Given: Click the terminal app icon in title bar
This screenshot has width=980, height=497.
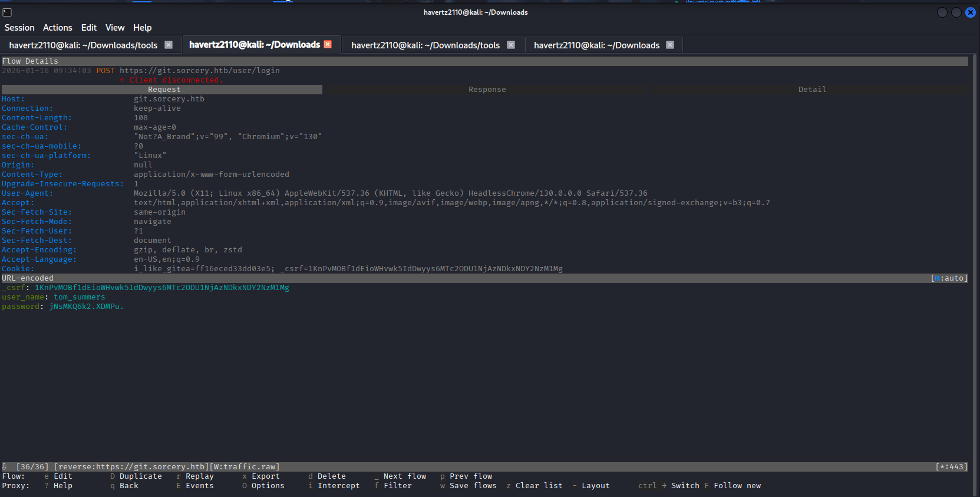Looking at the screenshot, I should 7,12.
